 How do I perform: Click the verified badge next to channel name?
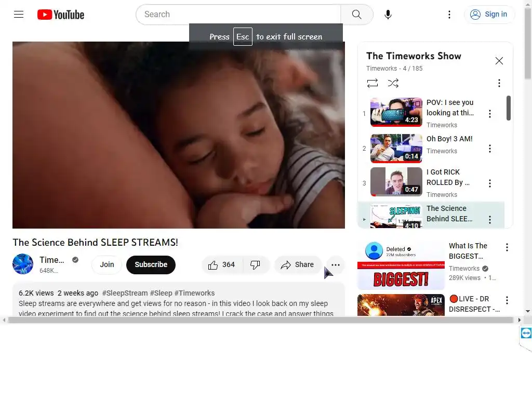[x=75, y=260]
